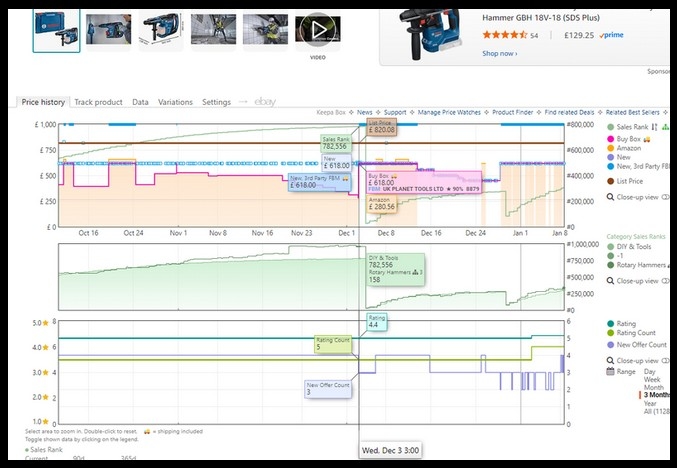This screenshot has height=468, width=677.
Task: Open Find related Deals link
Action: tap(569, 112)
